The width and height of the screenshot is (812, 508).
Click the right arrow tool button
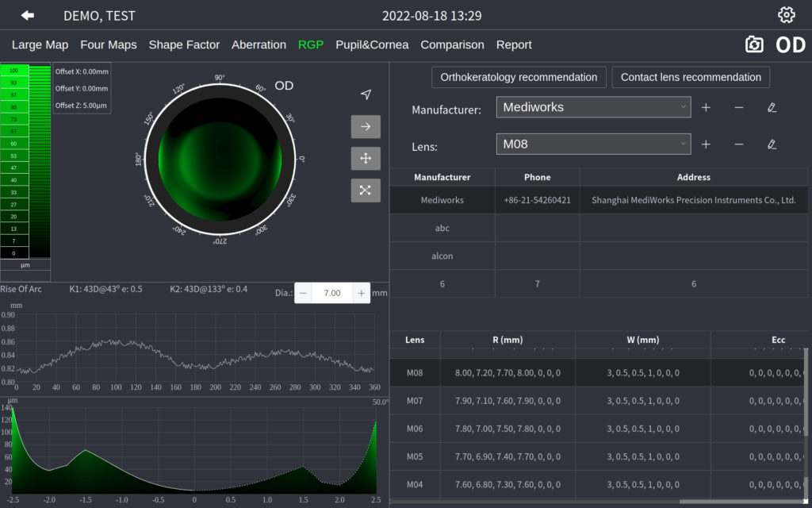tap(366, 127)
